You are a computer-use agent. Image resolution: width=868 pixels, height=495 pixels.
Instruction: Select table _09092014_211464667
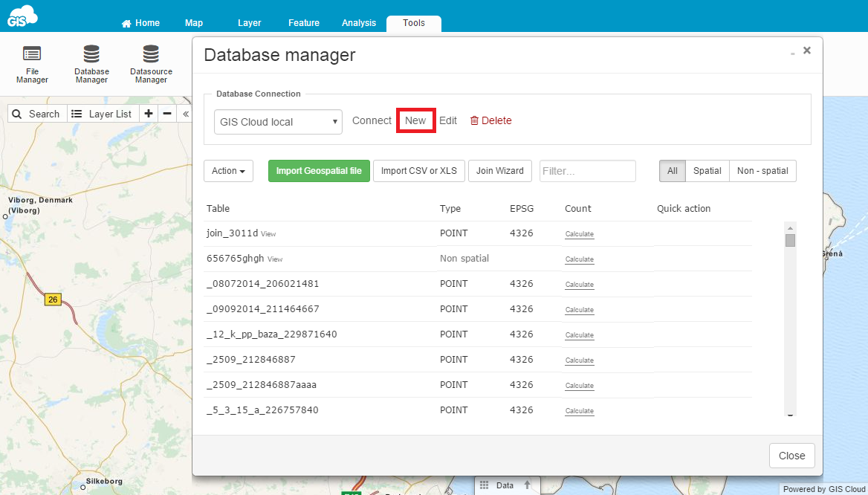(263, 309)
